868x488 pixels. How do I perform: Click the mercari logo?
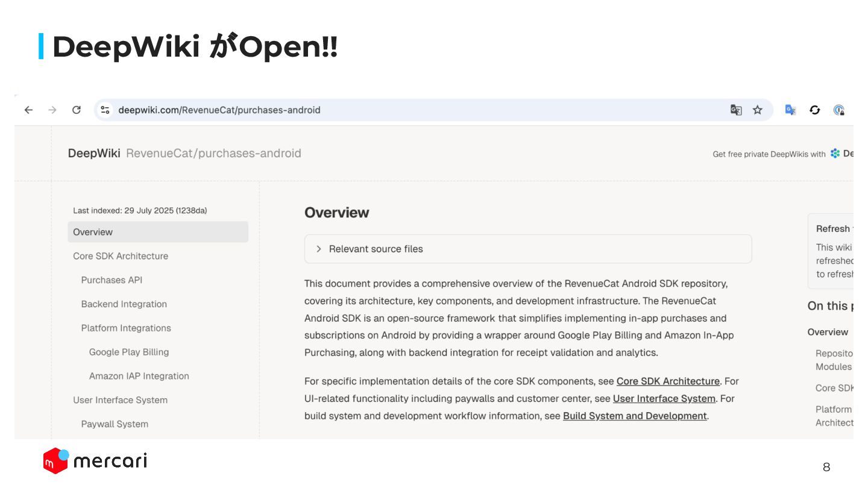(x=95, y=461)
